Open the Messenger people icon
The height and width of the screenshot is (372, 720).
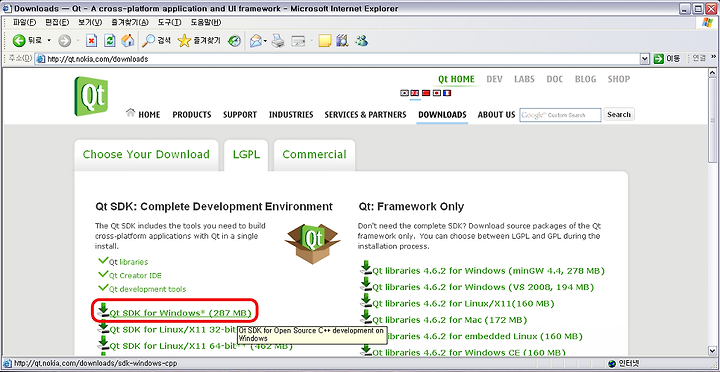point(361,41)
